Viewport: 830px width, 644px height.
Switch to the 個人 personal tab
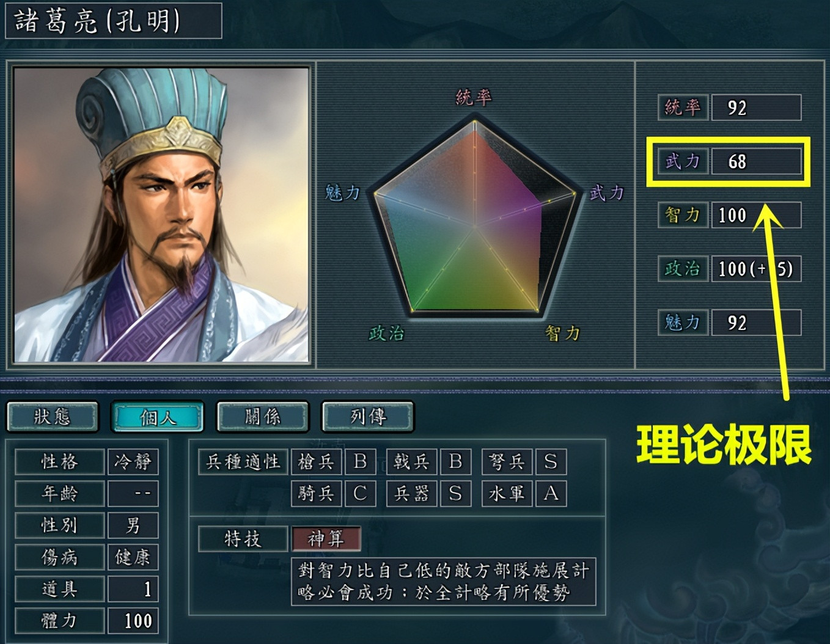[158, 417]
